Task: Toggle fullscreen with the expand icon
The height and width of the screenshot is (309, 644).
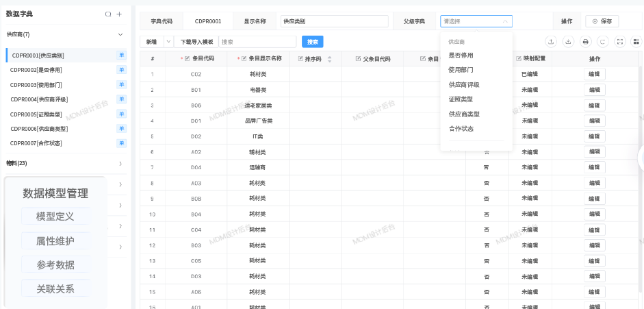Action: 619,42
